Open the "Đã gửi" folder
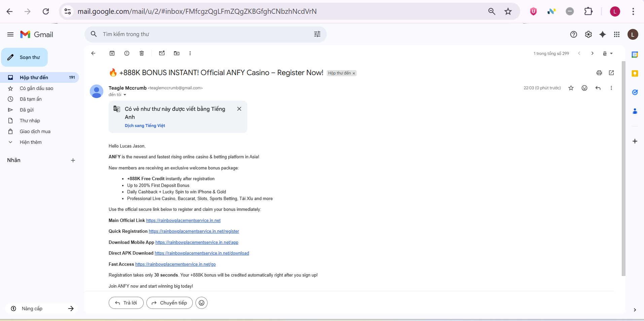Screen dimensions: 644x321 (27, 110)
